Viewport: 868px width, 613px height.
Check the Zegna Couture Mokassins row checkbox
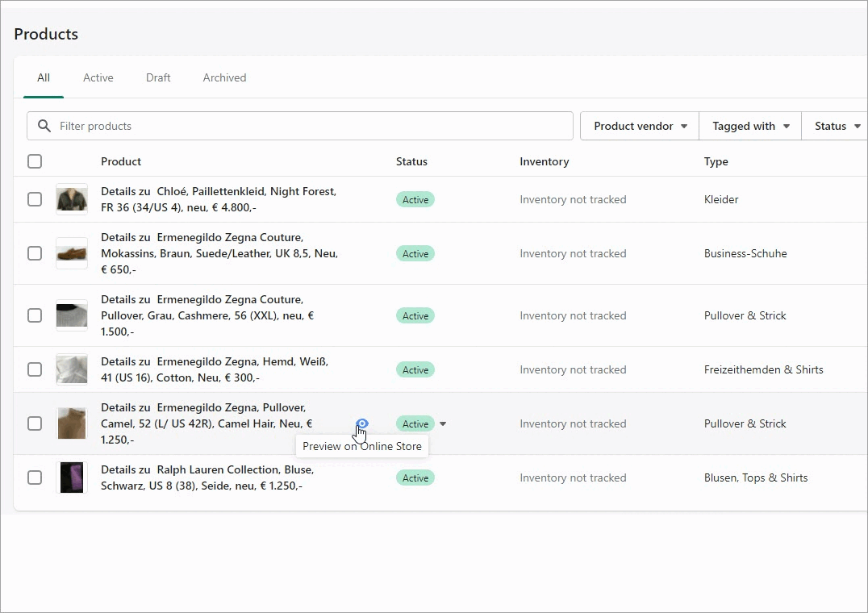(x=35, y=253)
